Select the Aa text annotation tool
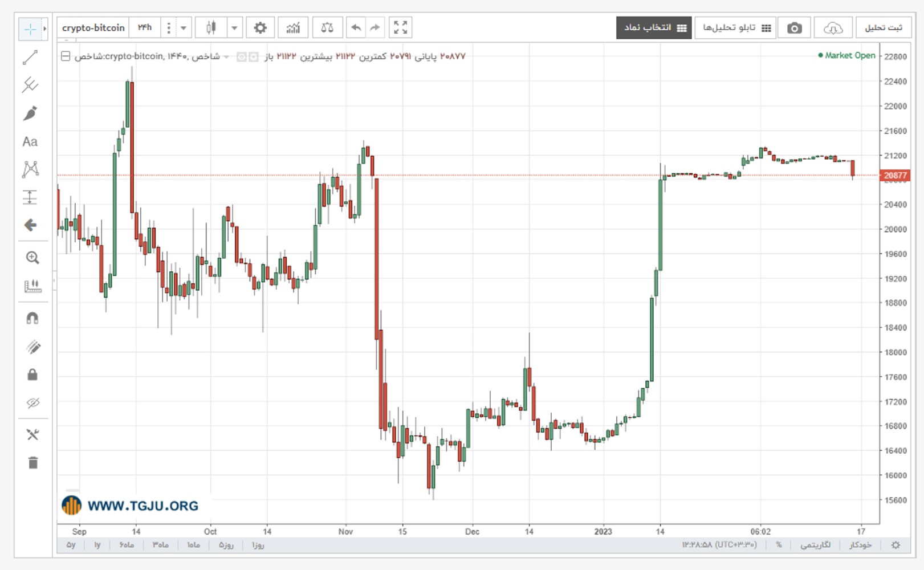The image size is (924, 570). [30, 141]
